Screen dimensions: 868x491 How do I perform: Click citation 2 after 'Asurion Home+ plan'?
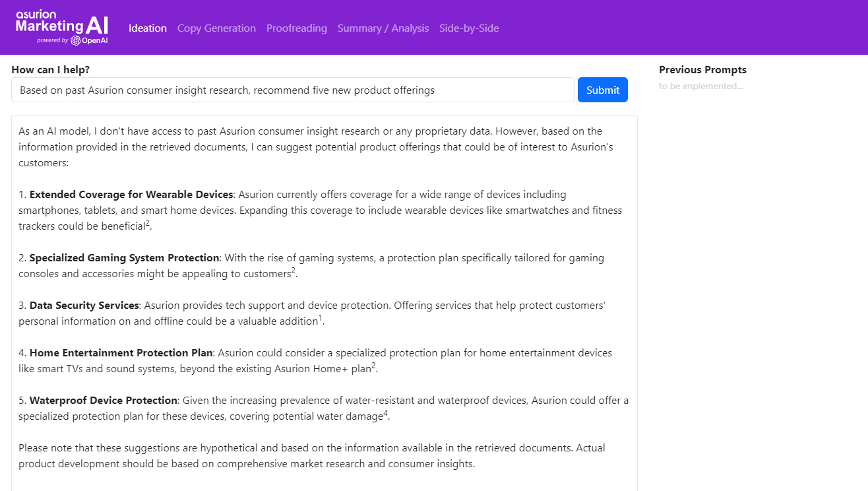[x=373, y=366]
